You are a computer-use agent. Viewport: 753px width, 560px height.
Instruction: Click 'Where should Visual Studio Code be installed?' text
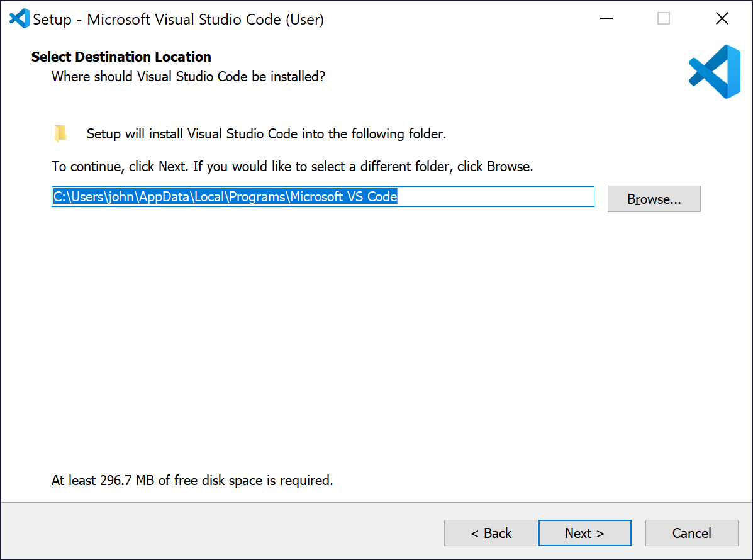pyautogui.click(x=188, y=77)
